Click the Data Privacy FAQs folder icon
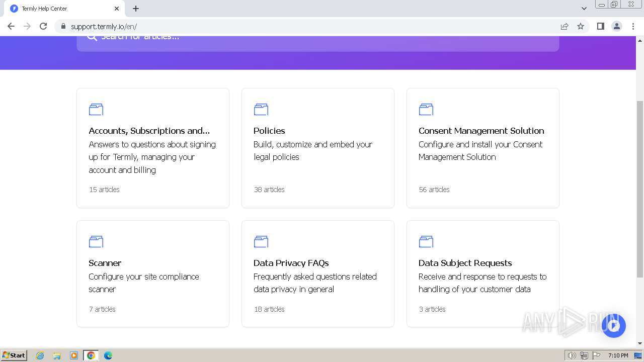 click(261, 241)
